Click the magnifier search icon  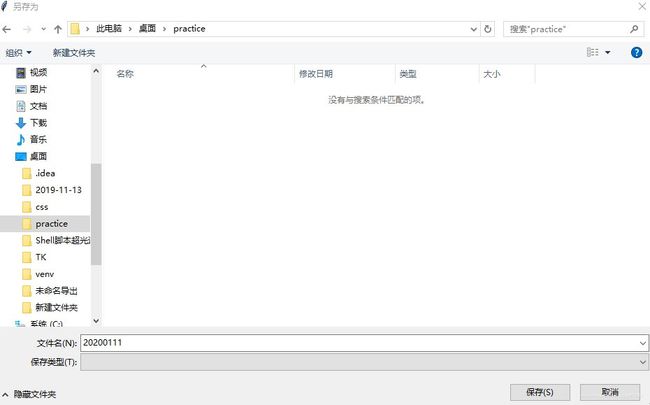tap(634, 29)
